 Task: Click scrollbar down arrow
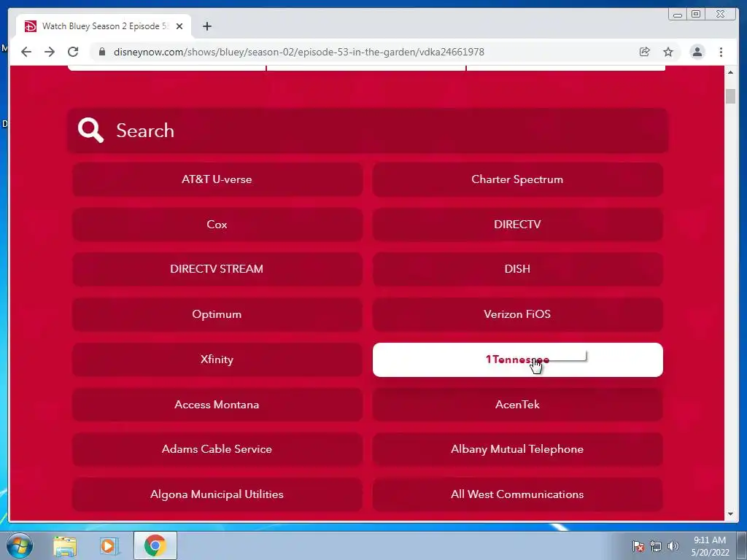tap(730, 514)
